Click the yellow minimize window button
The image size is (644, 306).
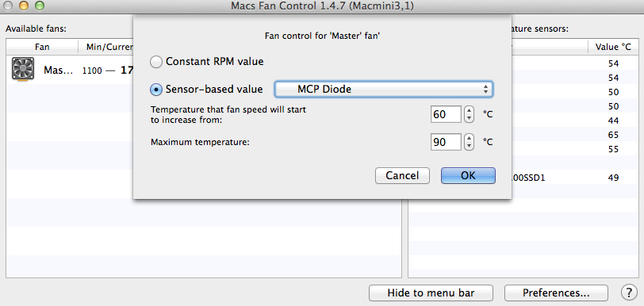[x=24, y=6]
